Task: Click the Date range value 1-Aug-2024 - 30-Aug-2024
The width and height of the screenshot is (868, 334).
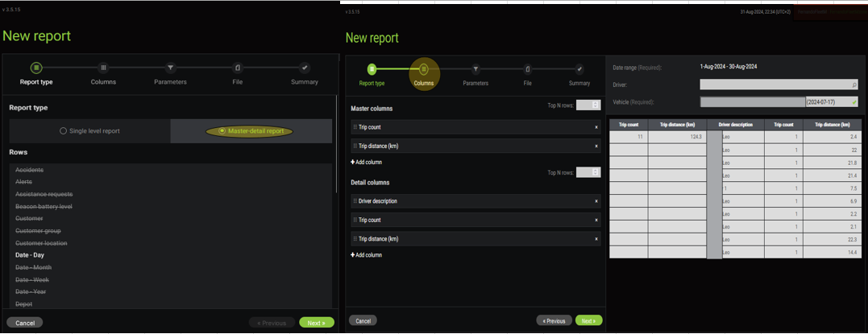Action: (x=729, y=67)
